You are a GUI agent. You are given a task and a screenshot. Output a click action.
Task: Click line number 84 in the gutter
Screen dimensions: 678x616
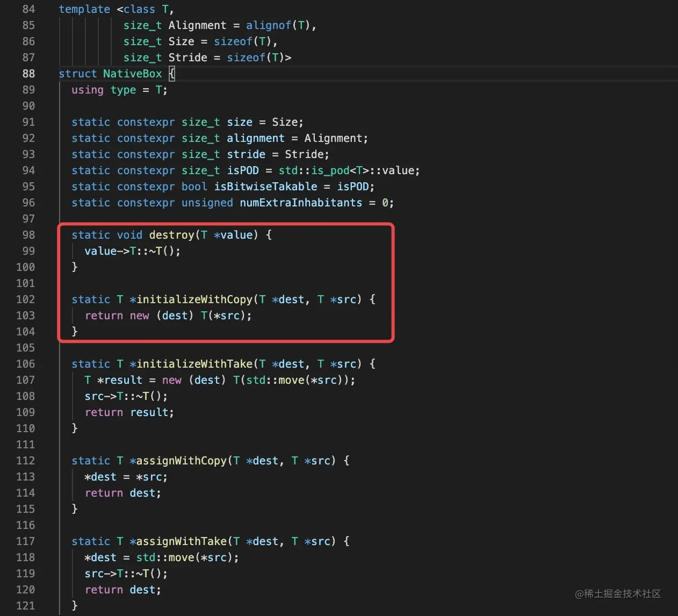pyautogui.click(x=28, y=9)
